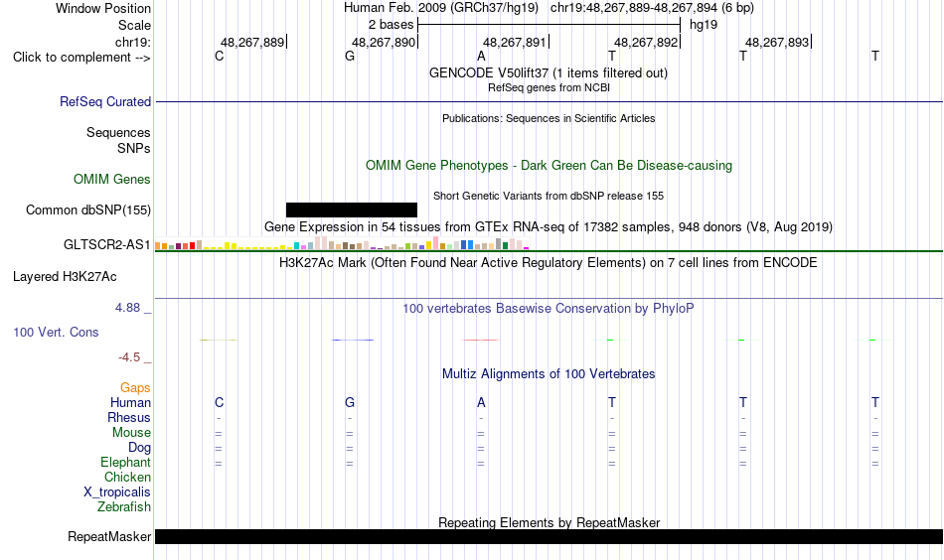Screen dimensions: 944x560
Task: Click the OMIM Gene Phenotypes title
Action: coord(549,166)
